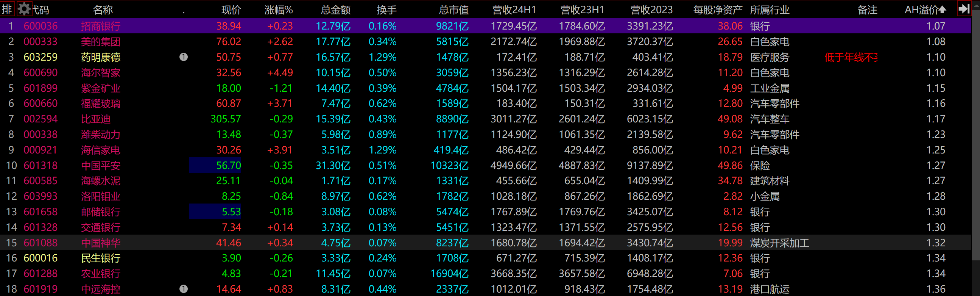Sort by the 总市值 column header

point(453,9)
